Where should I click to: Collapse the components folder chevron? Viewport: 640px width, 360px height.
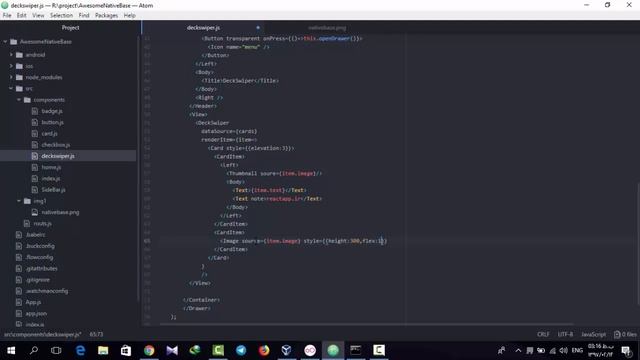pos(19,100)
